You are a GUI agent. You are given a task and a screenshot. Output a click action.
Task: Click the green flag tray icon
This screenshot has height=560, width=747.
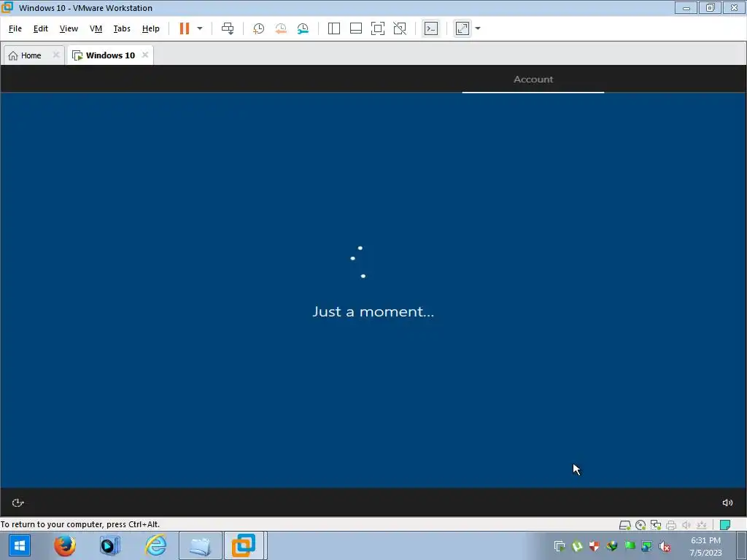(x=630, y=546)
